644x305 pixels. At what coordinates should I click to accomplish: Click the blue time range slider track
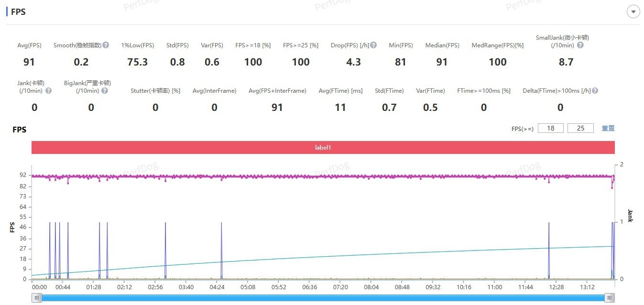pyautogui.click(x=323, y=298)
